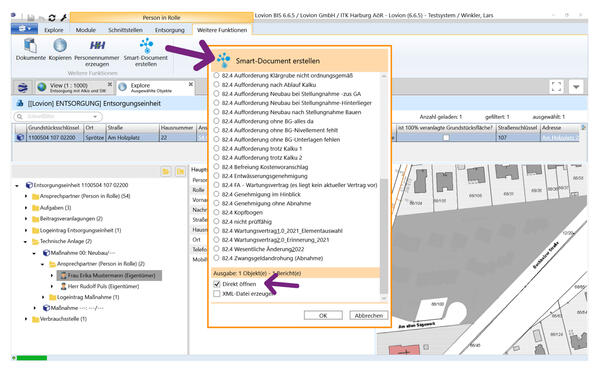Expand Logeintrag Maßnahme (1) node
The image size is (600, 372).
(x=43, y=297)
